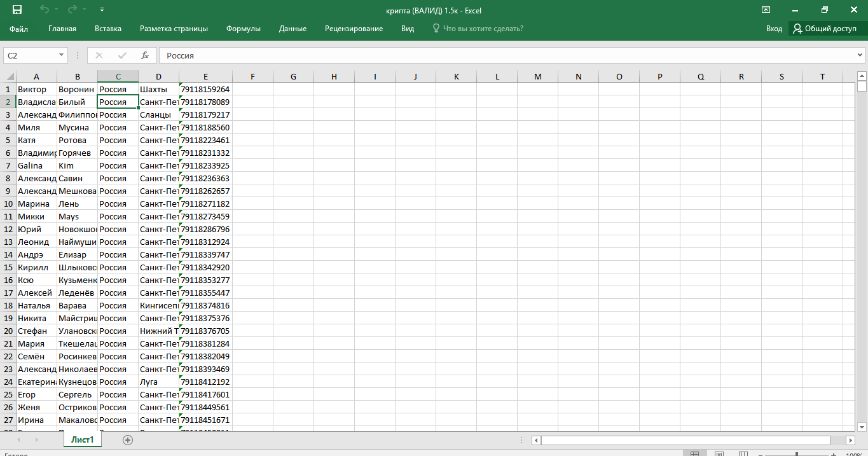Open the Name Box dropdown

click(61, 55)
